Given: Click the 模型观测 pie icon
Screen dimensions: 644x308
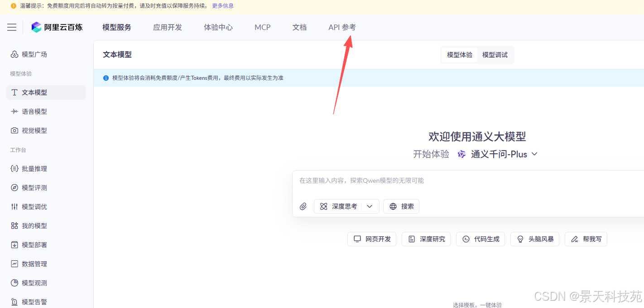Looking at the screenshot, I should point(14,283).
